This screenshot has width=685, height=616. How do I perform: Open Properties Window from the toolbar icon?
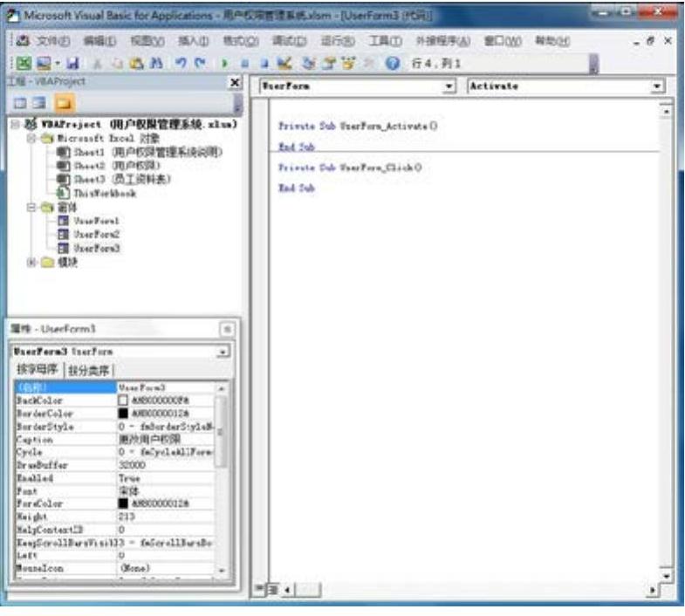click(x=329, y=64)
